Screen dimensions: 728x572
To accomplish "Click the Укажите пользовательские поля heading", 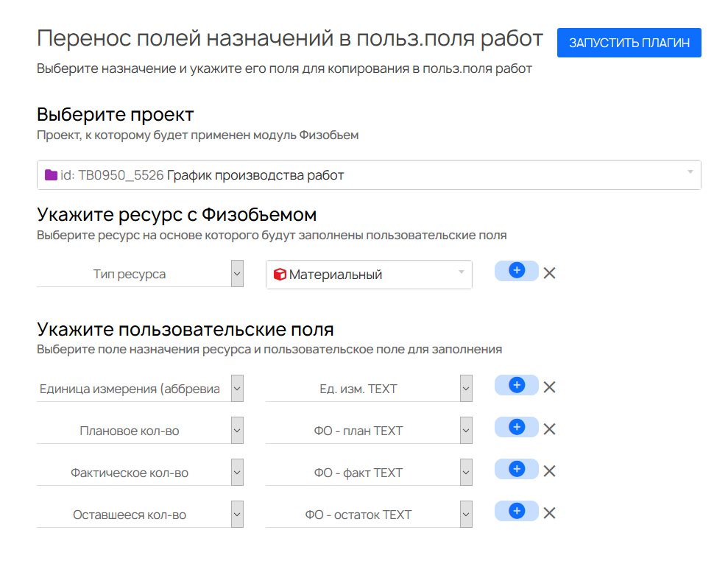I will click(x=185, y=329).
